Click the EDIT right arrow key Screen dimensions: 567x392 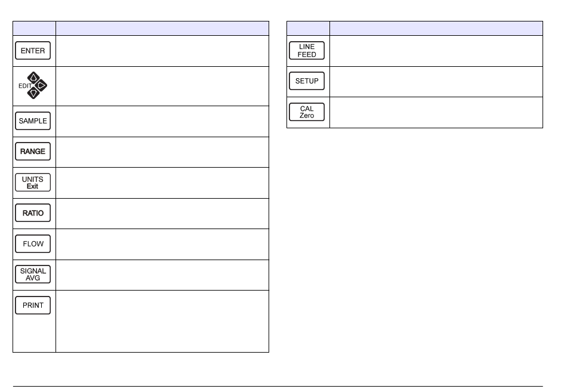point(41,86)
